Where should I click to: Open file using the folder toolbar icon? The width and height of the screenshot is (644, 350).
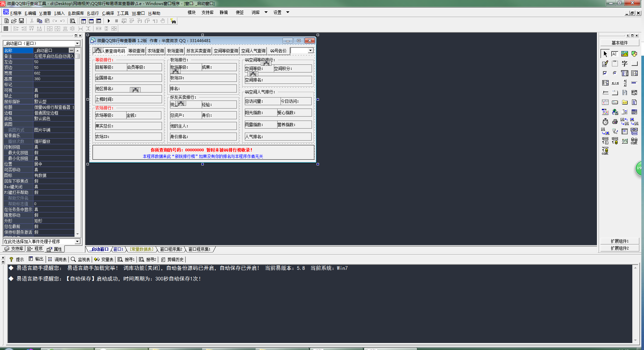[x=14, y=21]
